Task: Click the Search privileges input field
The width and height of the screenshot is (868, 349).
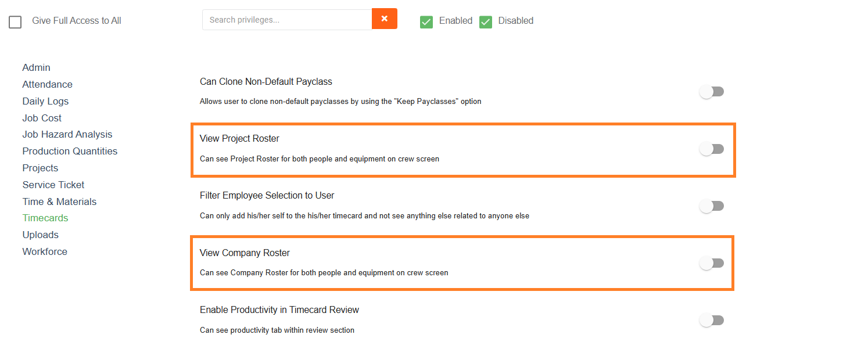Action: (x=287, y=20)
